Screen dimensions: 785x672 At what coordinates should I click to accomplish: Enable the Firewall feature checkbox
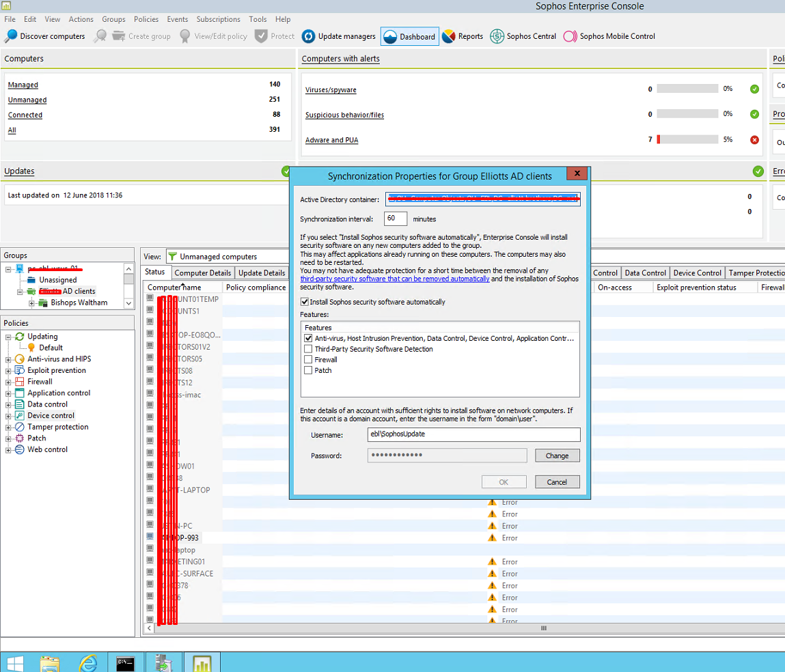coord(308,359)
